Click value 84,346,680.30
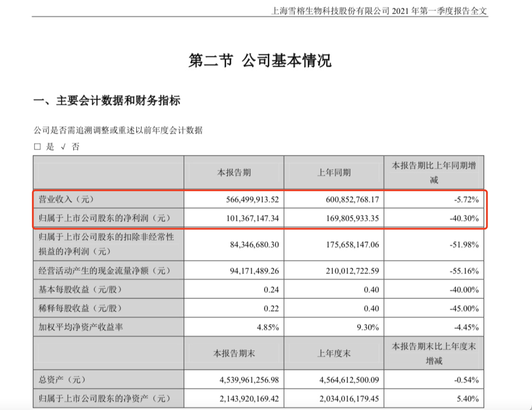The width and height of the screenshot is (532, 410). (255, 244)
